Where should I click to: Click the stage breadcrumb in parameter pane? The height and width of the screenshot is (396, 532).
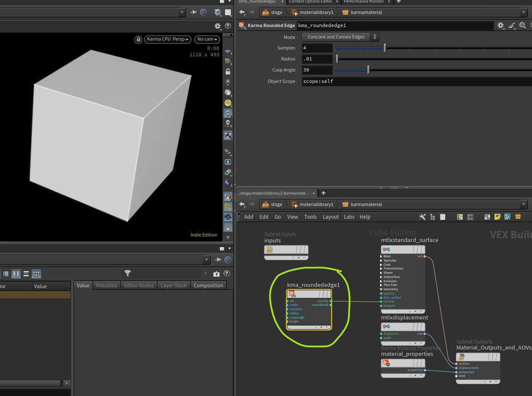[276, 12]
